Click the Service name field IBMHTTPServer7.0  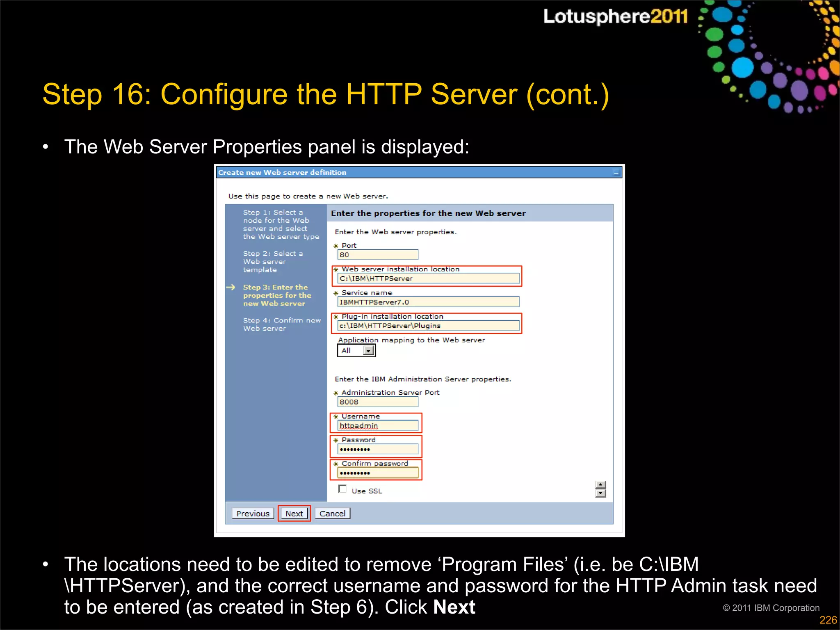[x=428, y=302]
